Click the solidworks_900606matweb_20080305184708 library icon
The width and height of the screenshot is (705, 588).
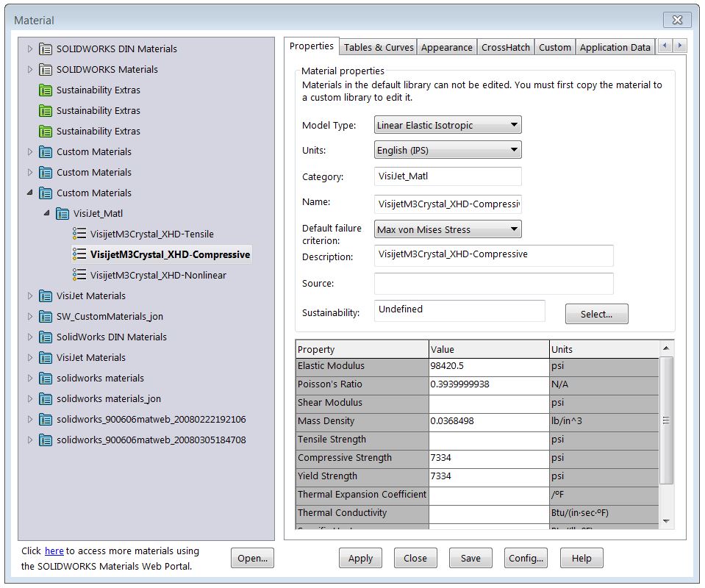[x=46, y=440]
